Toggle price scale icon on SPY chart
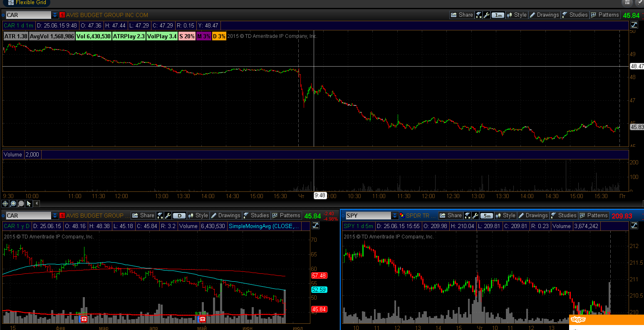The height and width of the screenshot is (330, 644). click(634, 226)
